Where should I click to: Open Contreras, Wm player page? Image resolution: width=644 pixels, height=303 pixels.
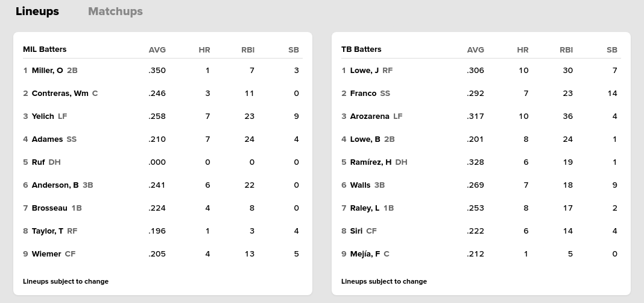(x=60, y=94)
